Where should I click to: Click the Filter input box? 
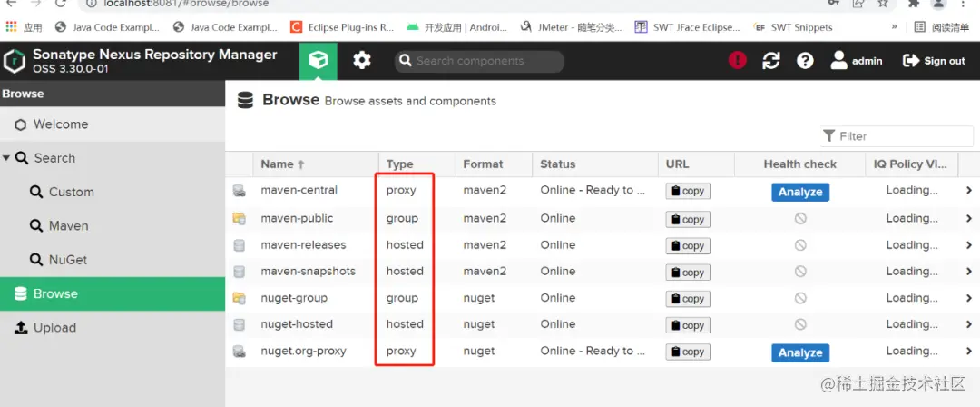tap(897, 136)
